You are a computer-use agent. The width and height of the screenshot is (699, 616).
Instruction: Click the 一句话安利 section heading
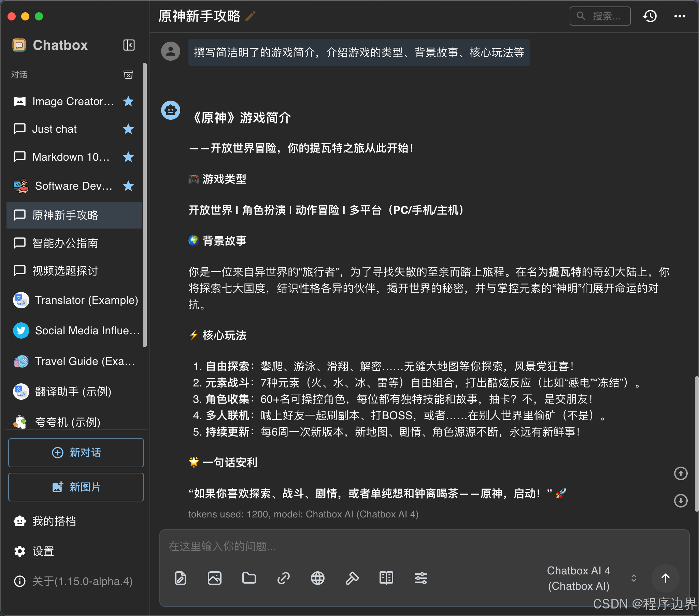pyautogui.click(x=223, y=463)
